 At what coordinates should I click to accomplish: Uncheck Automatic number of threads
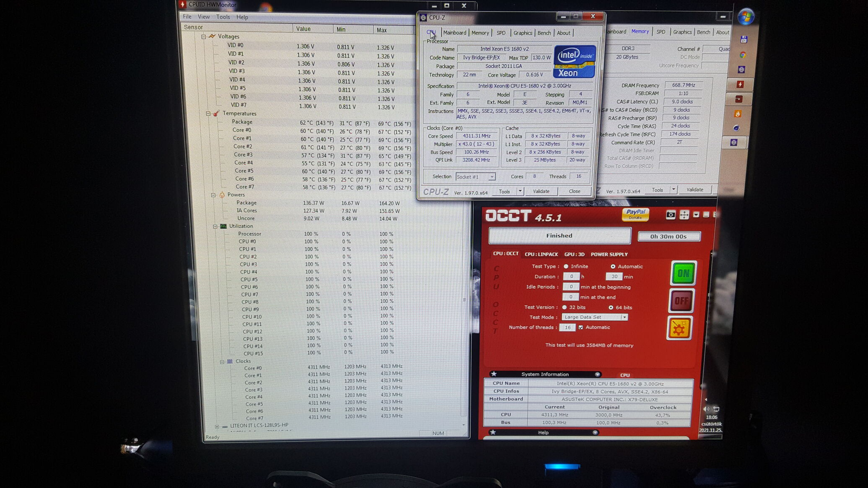(x=580, y=327)
